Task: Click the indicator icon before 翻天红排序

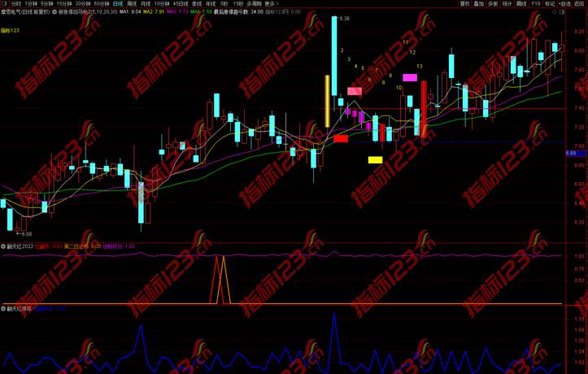Action: (3, 309)
